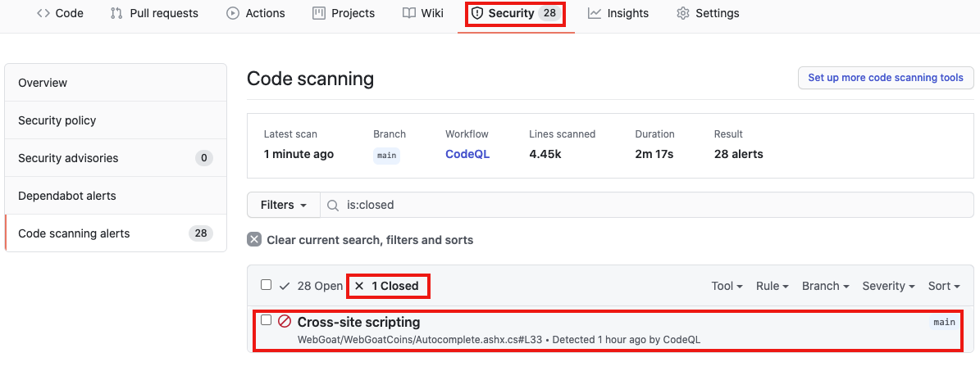Viewport: 980px width, 371px height.
Task: Click the Pull requests branch icon
Action: pos(116,13)
